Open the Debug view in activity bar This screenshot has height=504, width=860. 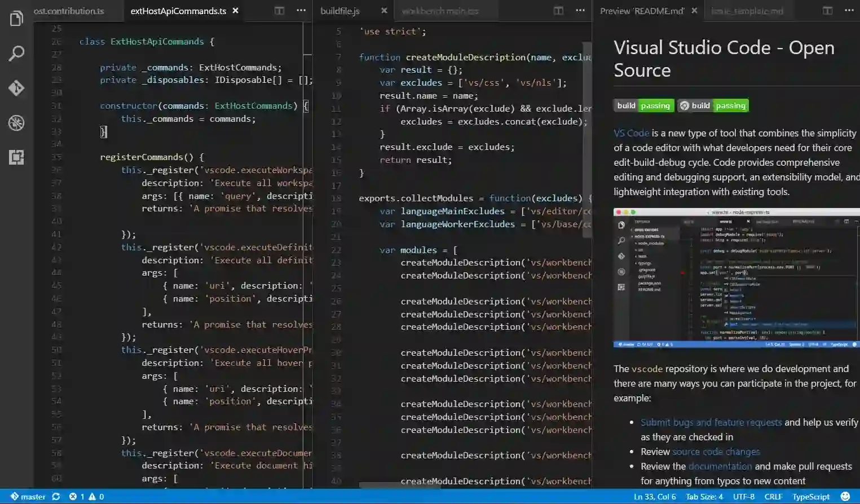pyautogui.click(x=16, y=122)
